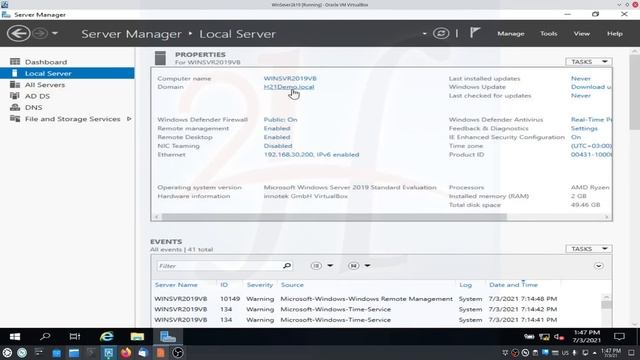The image size is (640, 360).
Task: Click the Refresh icon in header
Action: (441, 33)
